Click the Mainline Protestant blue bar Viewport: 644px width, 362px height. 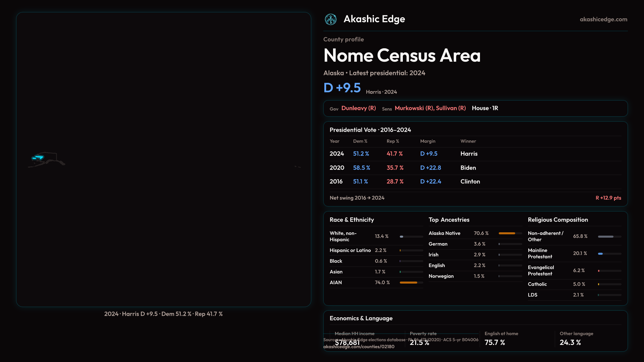(x=600, y=254)
